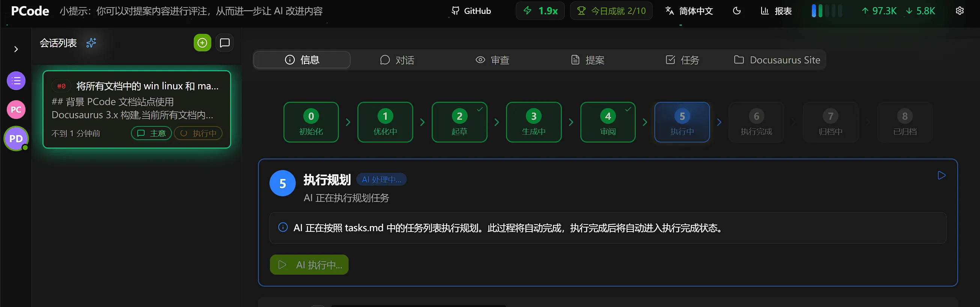Screen dimensions: 980x307
Task: Click the sparkle icon beside 会话列表
Action: [x=91, y=43]
